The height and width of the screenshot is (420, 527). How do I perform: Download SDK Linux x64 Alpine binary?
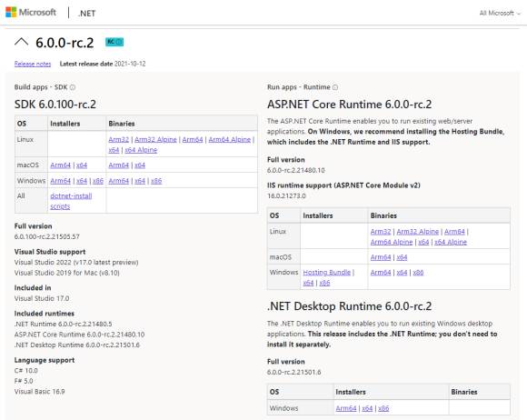(x=141, y=150)
